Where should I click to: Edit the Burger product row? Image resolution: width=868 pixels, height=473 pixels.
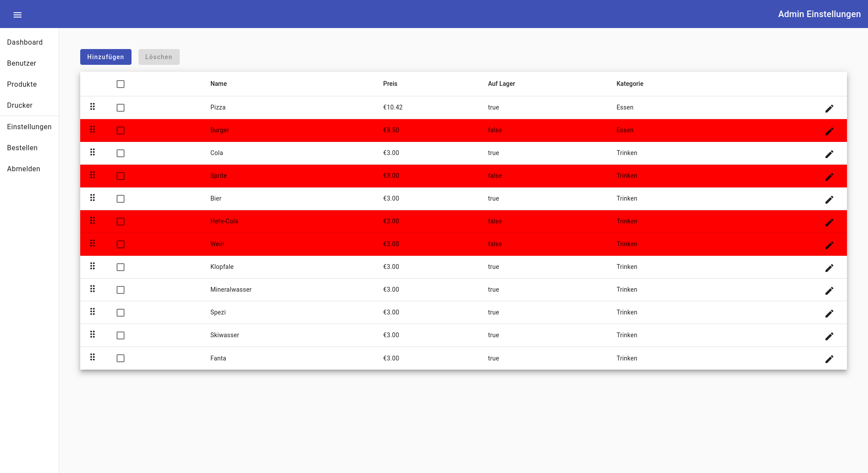click(829, 131)
